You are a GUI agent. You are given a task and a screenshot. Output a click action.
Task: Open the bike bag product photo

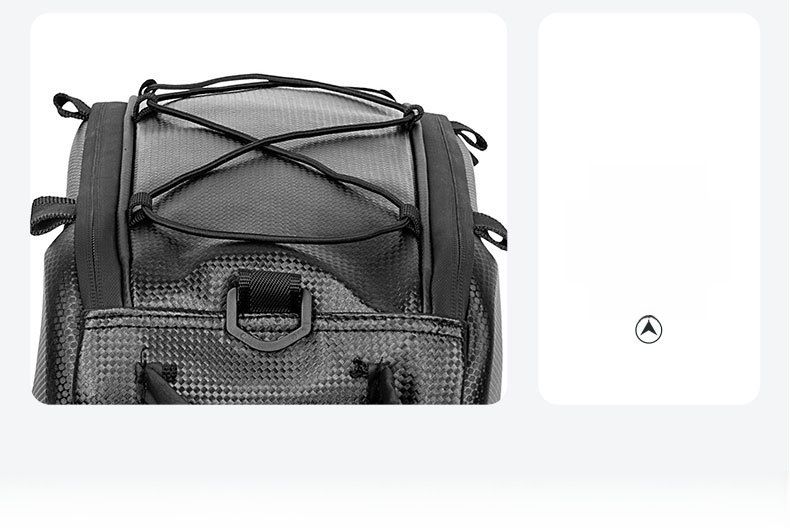(x=269, y=209)
